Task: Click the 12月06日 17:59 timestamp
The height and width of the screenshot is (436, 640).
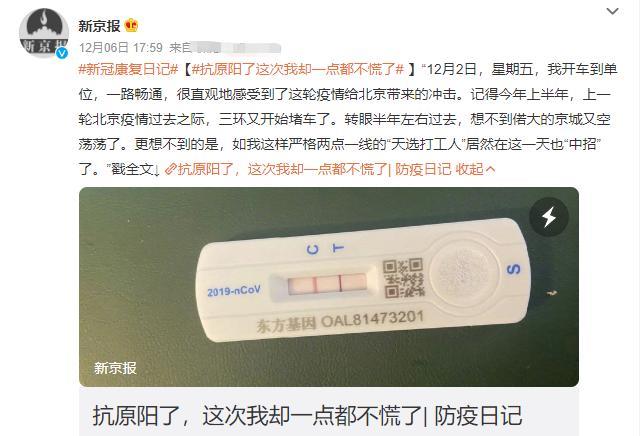Action: point(121,47)
